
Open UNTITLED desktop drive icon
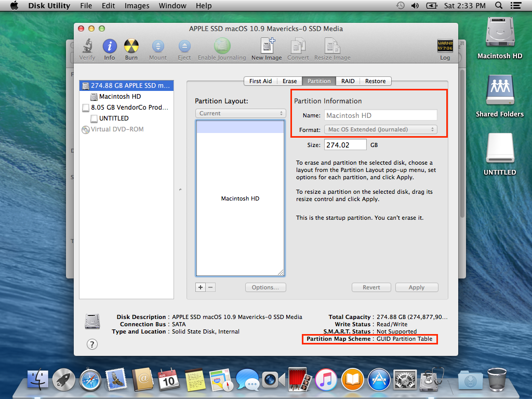(500, 148)
